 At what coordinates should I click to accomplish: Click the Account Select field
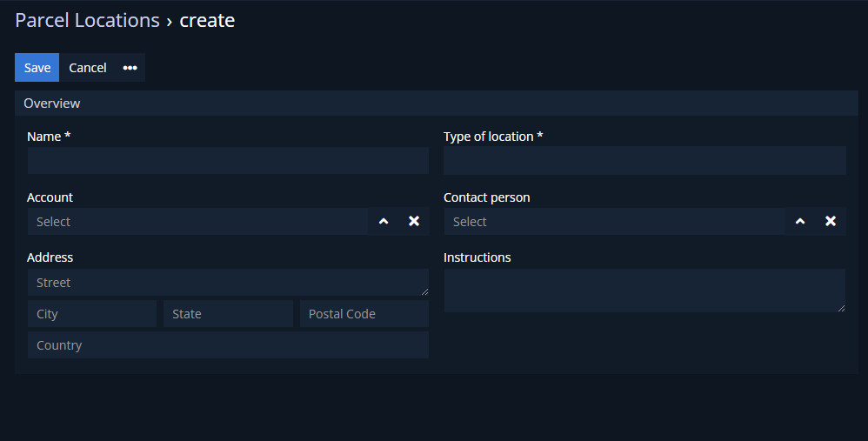coord(197,221)
